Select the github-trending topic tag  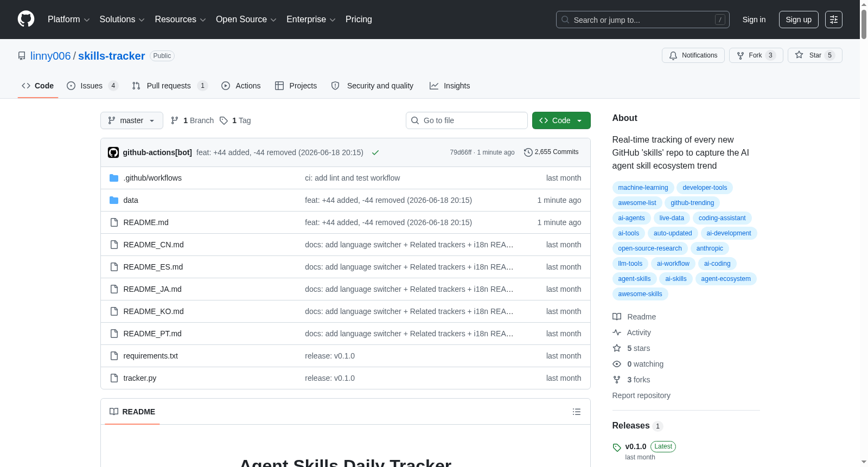click(692, 203)
